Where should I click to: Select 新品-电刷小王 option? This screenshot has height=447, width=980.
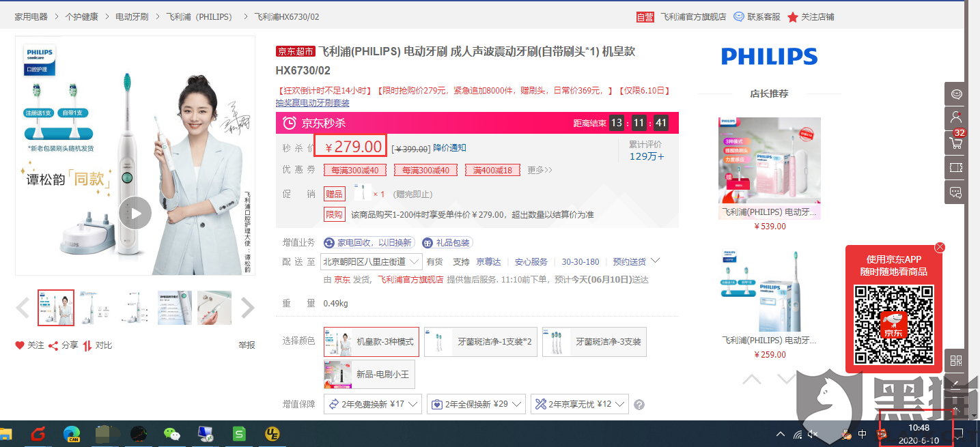click(369, 375)
